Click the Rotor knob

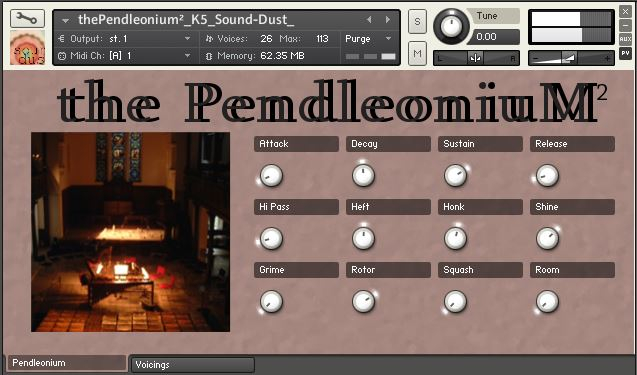(x=363, y=302)
